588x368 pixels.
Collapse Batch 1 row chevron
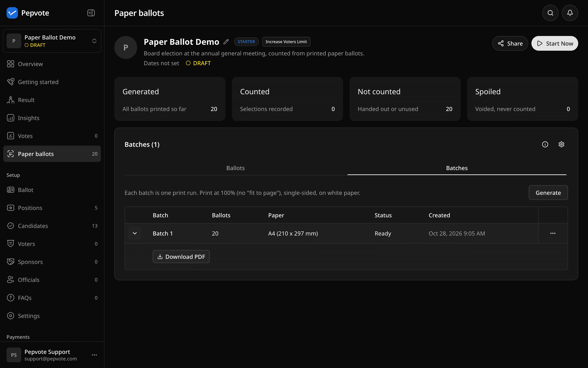135,233
